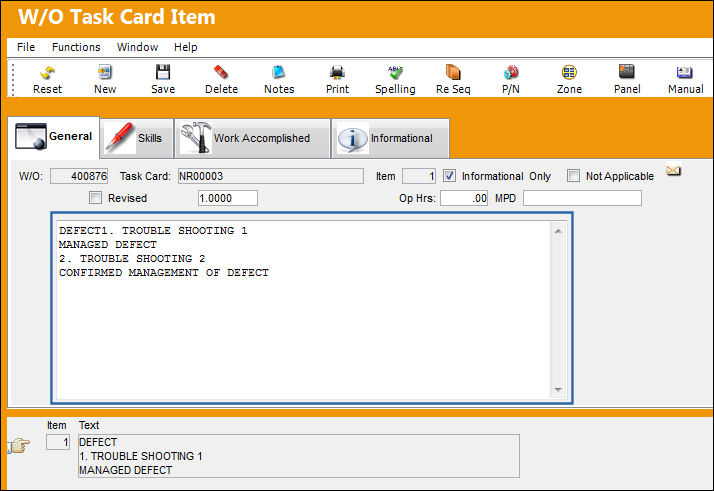Open the Window menu

tap(137, 47)
